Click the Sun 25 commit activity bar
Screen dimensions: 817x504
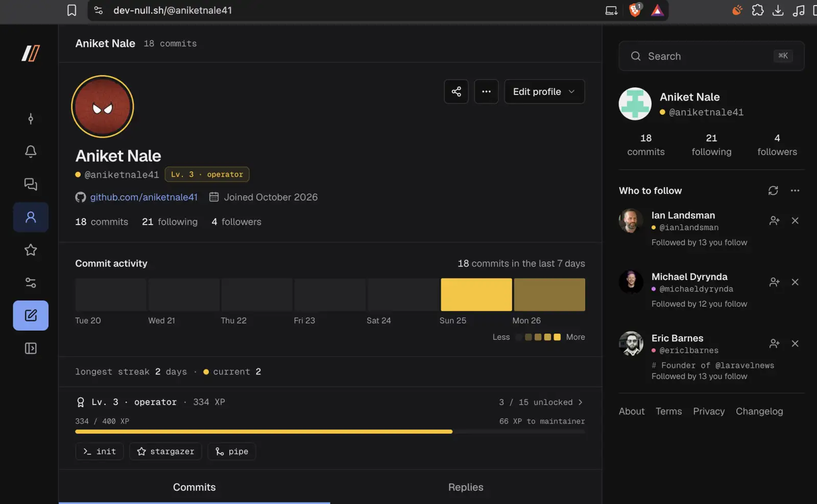476,294
